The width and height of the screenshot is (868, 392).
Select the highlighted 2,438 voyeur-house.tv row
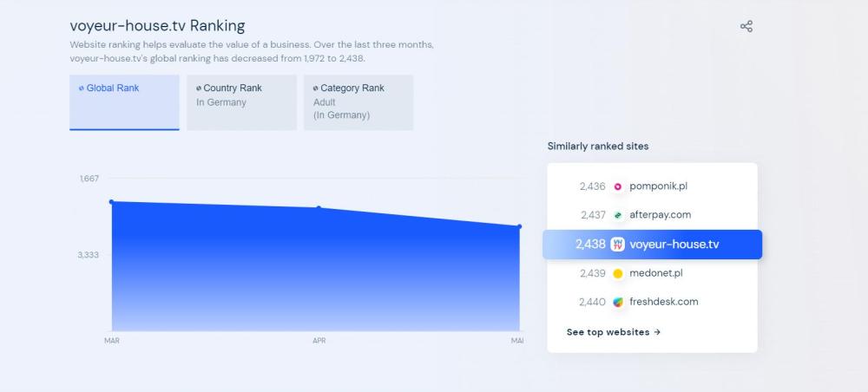click(652, 245)
